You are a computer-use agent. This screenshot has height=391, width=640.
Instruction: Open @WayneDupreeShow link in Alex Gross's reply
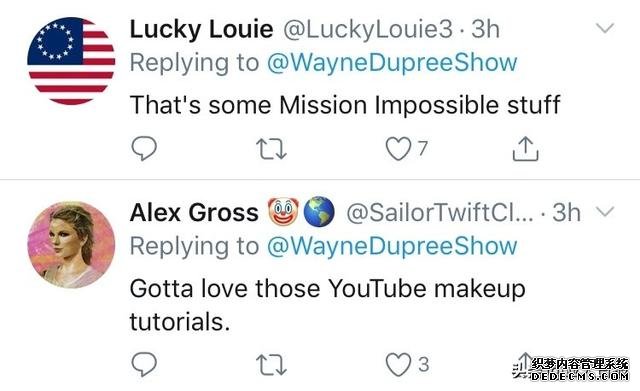coord(392,246)
